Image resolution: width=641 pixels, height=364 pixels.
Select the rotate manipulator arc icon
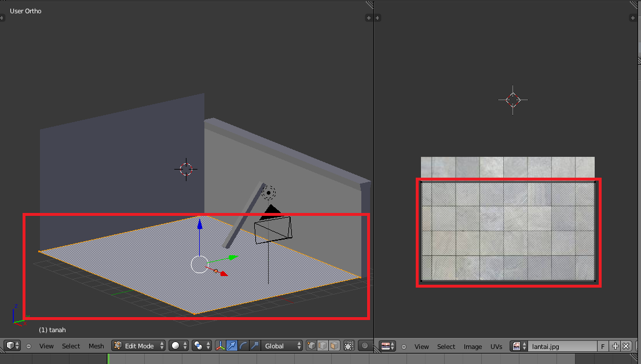[243, 345]
